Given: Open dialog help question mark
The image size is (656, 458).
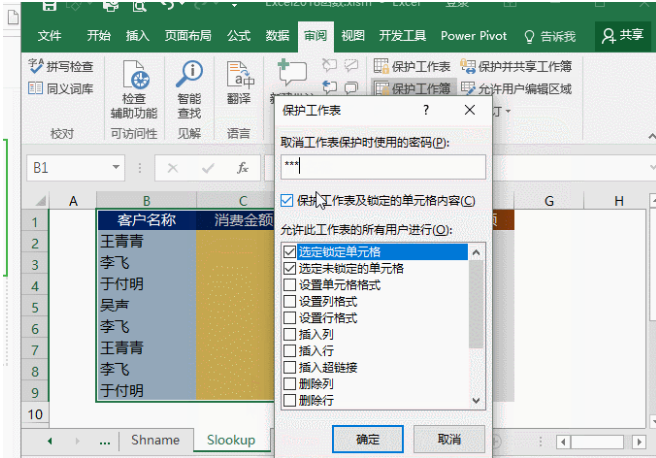Looking at the screenshot, I should (425, 110).
